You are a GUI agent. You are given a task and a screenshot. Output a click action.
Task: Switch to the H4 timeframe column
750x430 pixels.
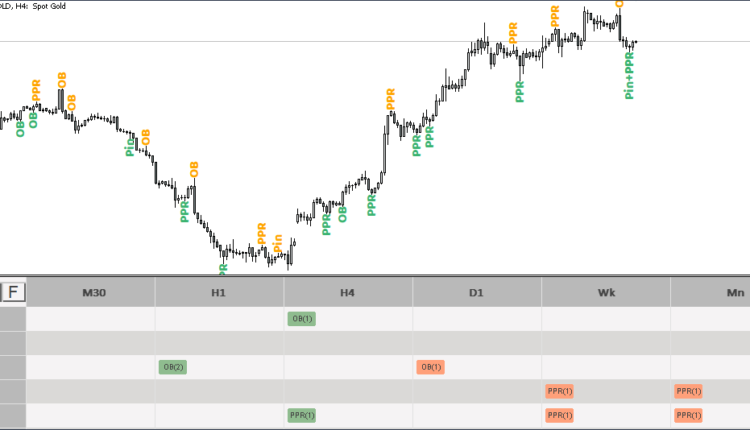point(347,292)
